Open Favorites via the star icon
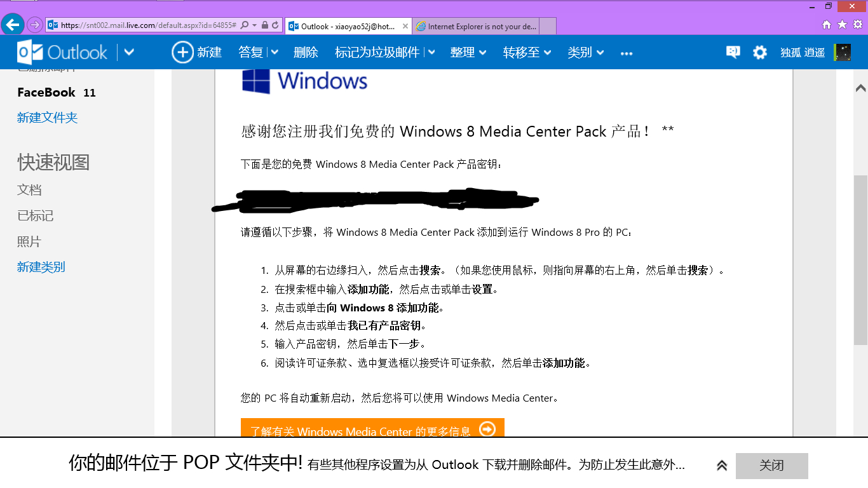 pos(842,25)
